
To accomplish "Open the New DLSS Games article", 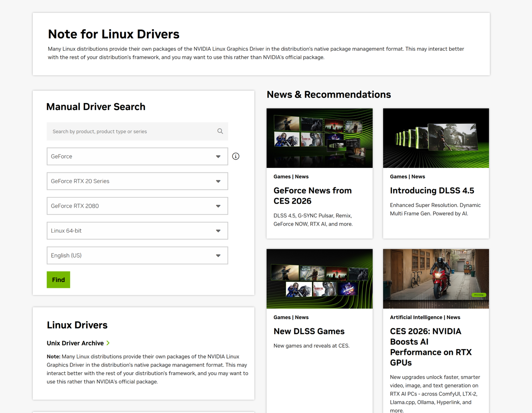I will click(x=309, y=331).
